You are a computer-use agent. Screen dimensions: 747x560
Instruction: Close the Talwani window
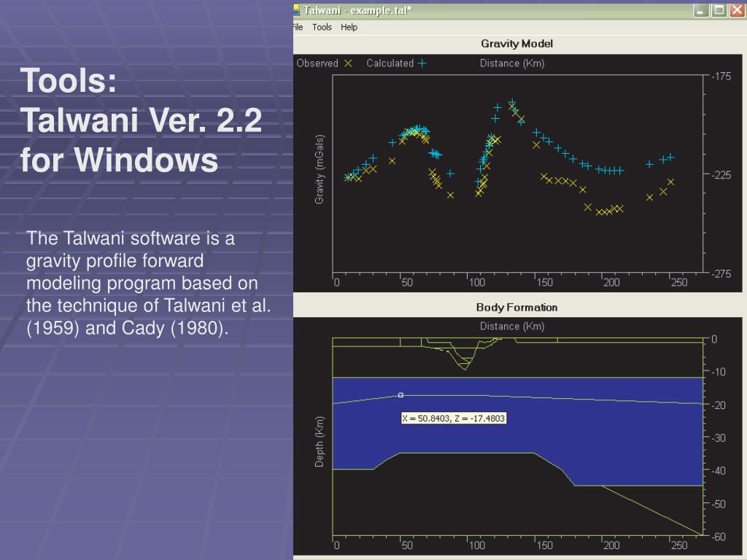[737, 10]
